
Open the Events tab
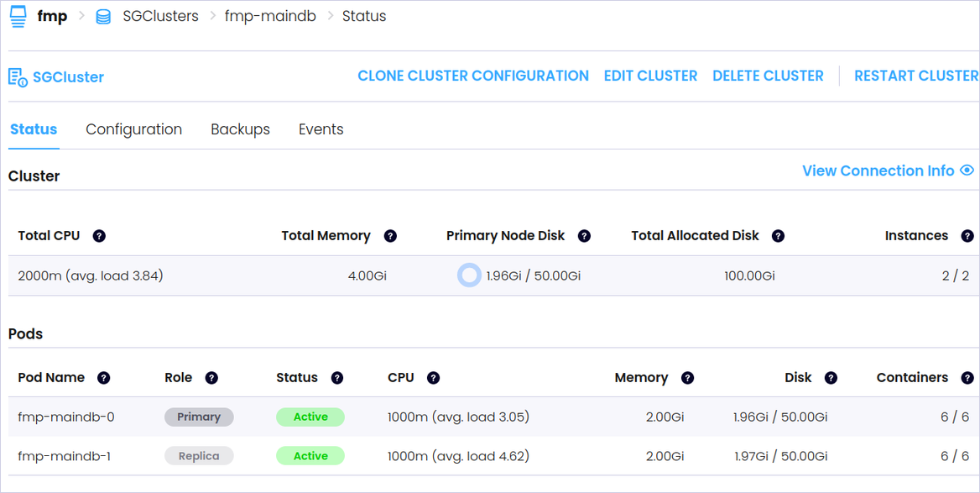(x=321, y=129)
